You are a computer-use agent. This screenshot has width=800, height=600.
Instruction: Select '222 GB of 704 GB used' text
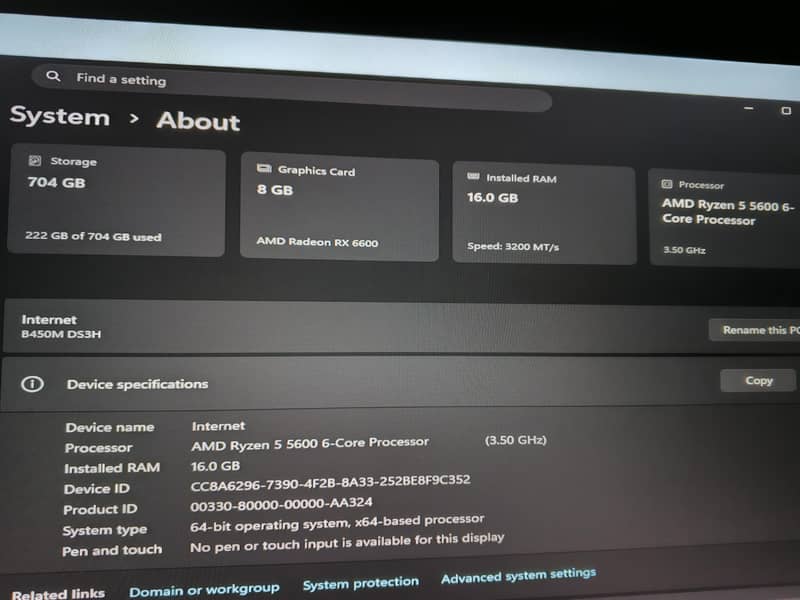[x=93, y=236]
